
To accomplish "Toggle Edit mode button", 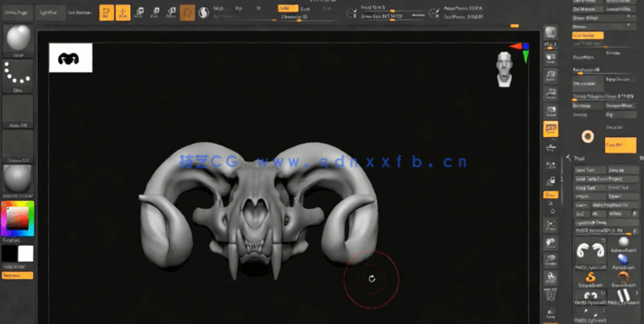I will (x=107, y=13).
